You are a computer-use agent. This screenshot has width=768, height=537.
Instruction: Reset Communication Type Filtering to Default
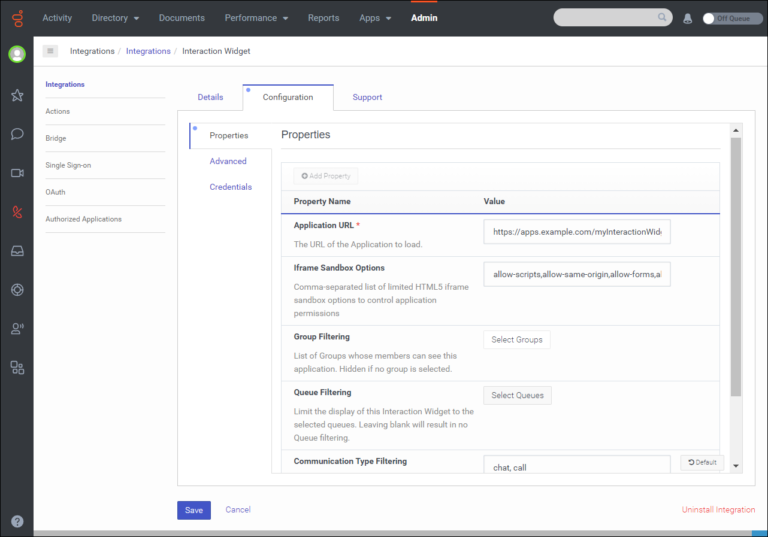[702, 462]
